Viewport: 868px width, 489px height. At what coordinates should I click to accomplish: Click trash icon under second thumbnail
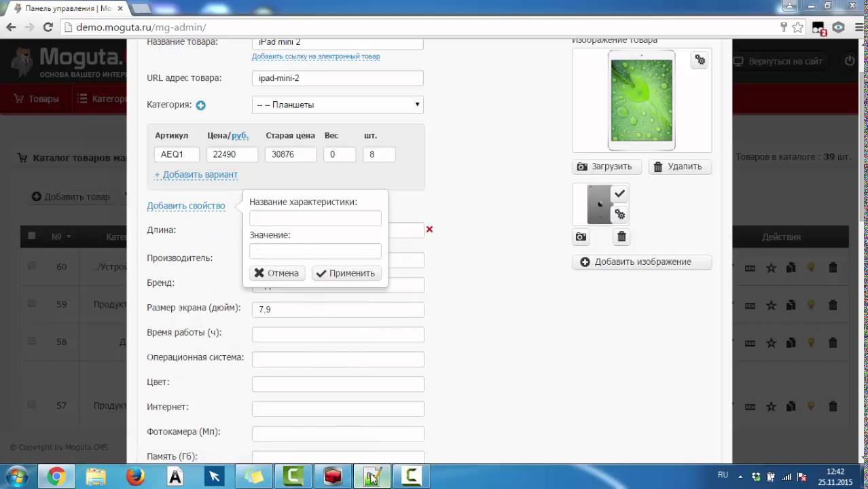pyautogui.click(x=621, y=237)
